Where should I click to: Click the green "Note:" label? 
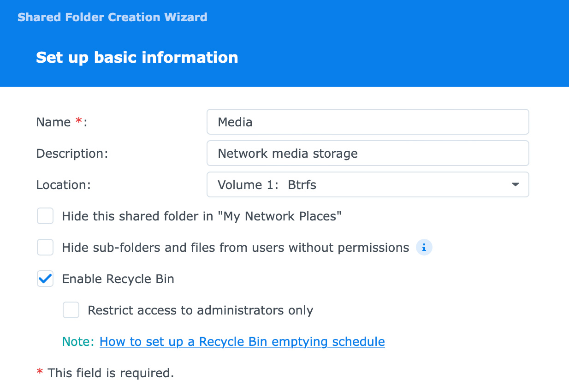click(x=78, y=342)
